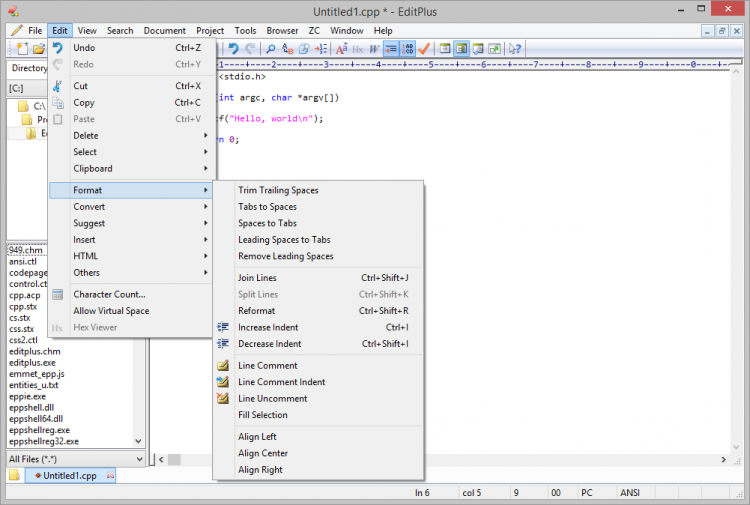Select editplus.exe in the file list

click(x=33, y=363)
